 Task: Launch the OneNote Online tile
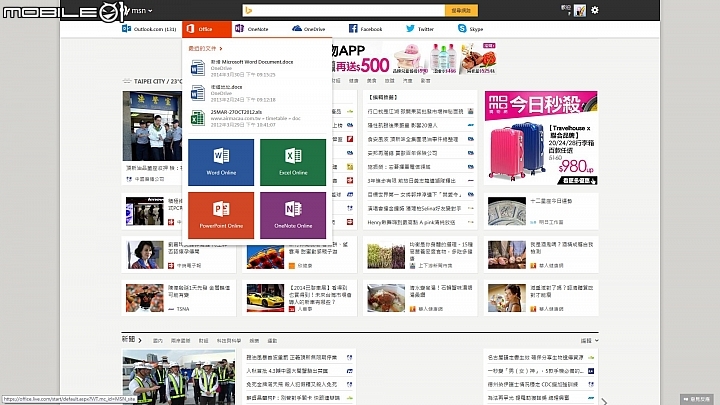(293, 215)
